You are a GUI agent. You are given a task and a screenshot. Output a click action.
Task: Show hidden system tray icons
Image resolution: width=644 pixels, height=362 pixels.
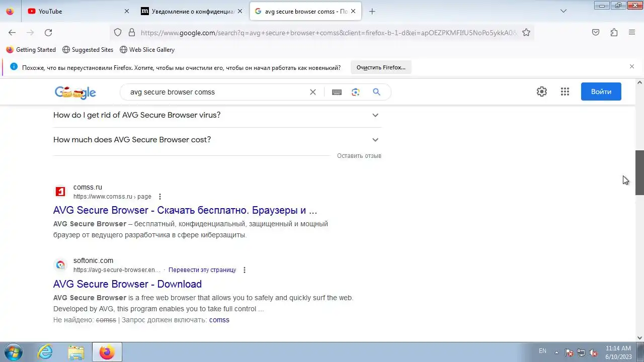(556, 352)
